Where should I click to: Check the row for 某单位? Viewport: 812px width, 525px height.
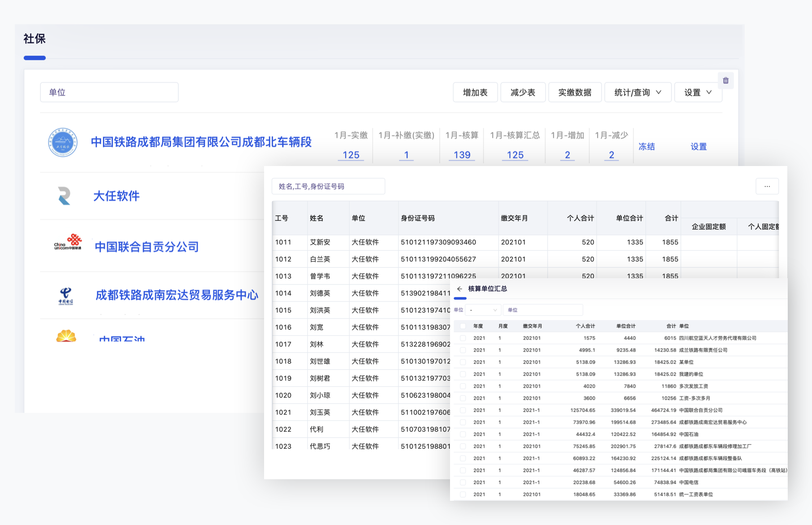(463, 362)
